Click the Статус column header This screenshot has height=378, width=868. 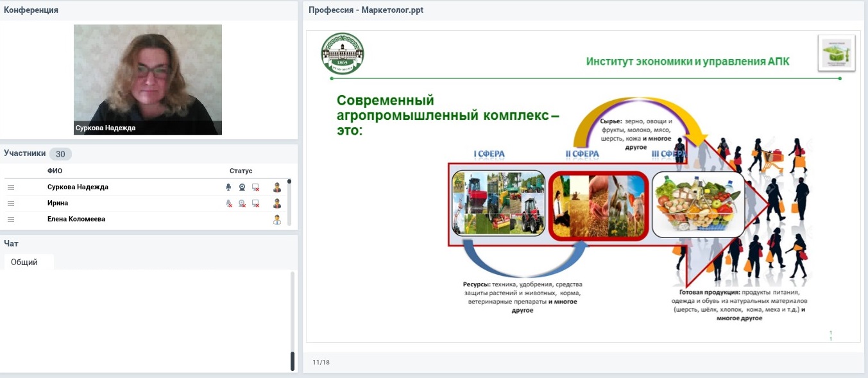pos(241,171)
